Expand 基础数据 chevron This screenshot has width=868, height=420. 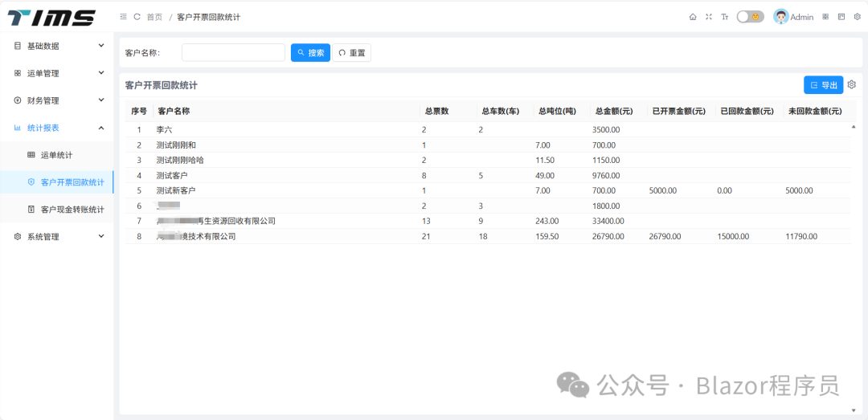tap(101, 46)
